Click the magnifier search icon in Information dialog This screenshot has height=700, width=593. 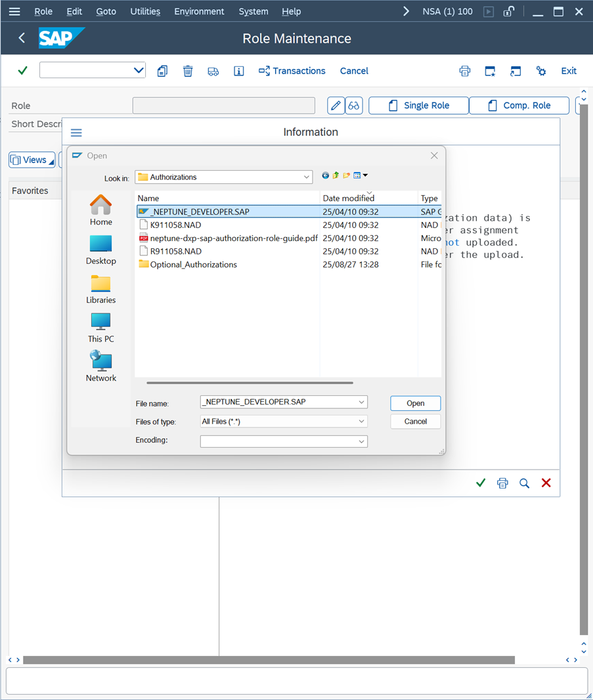pyautogui.click(x=524, y=483)
